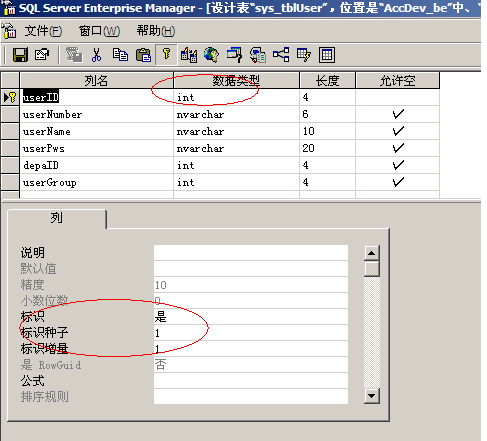This screenshot has width=487, height=441.
Task: Open data type cell 'int' for userID
Action: point(236,97)
